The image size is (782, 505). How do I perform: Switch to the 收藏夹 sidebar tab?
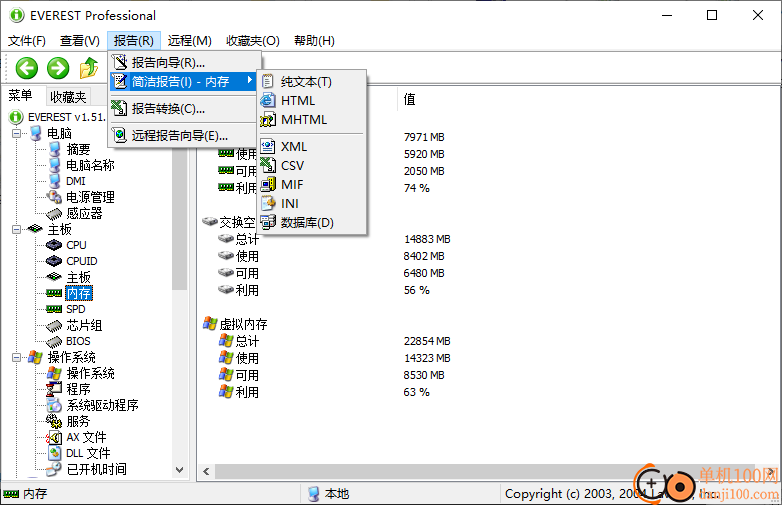point(68,97)
